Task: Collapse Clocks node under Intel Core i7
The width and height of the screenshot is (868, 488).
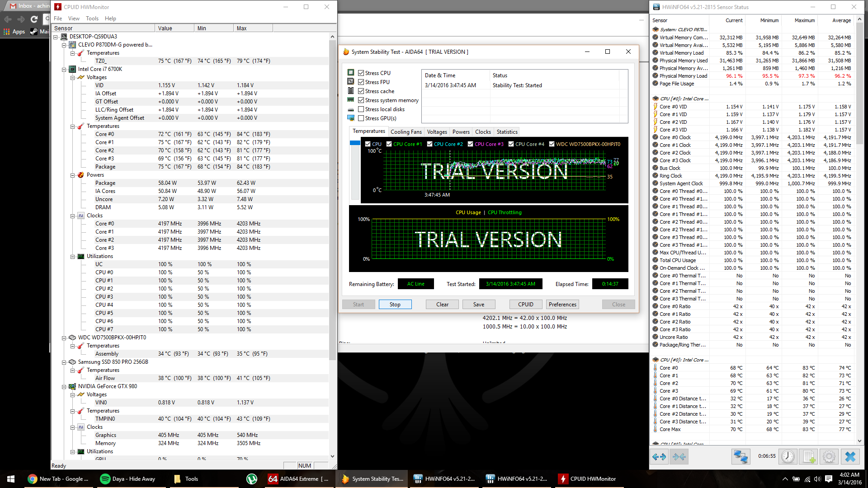Action: click(73, 216)
